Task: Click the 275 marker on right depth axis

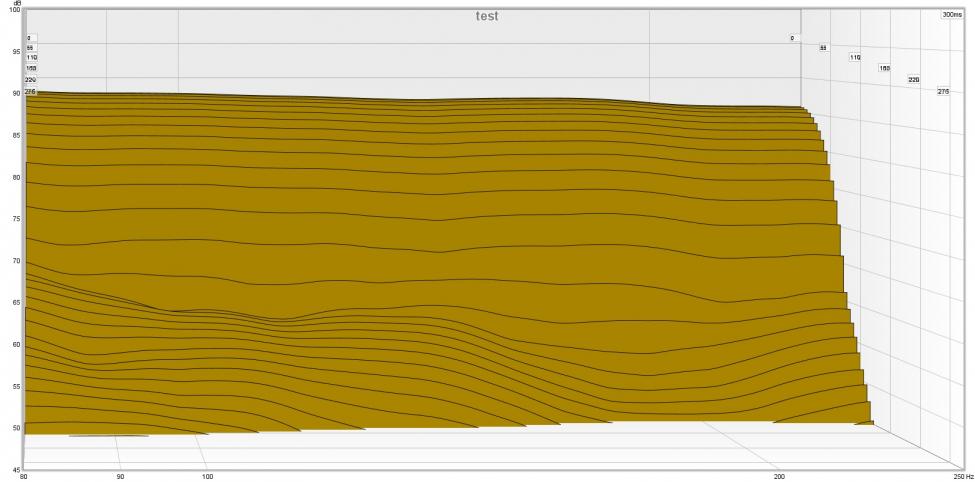Action: 943,91
